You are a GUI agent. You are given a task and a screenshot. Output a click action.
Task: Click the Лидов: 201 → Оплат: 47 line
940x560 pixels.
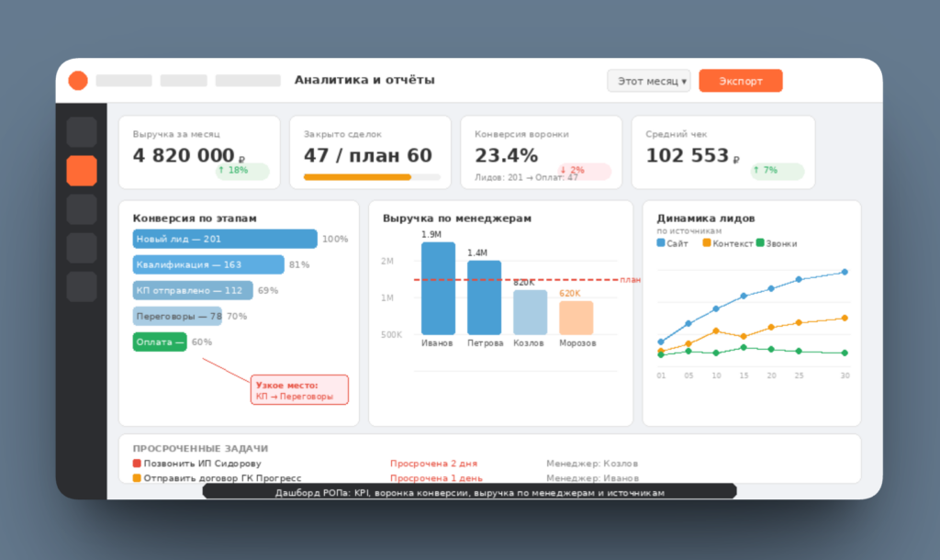(526, 177)
